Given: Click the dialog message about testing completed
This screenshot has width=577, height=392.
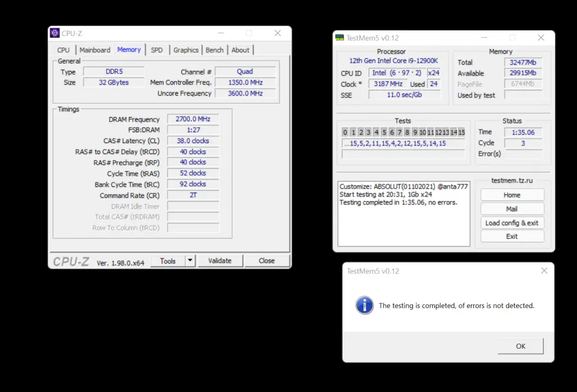Looking at the screenshot, I should click(456, 306).
